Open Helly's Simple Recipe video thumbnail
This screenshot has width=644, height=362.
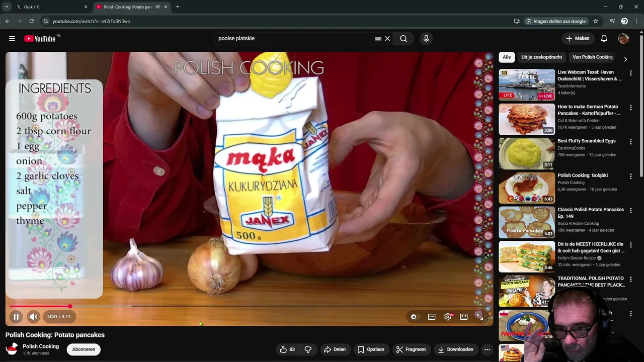[x=527, y=257]
